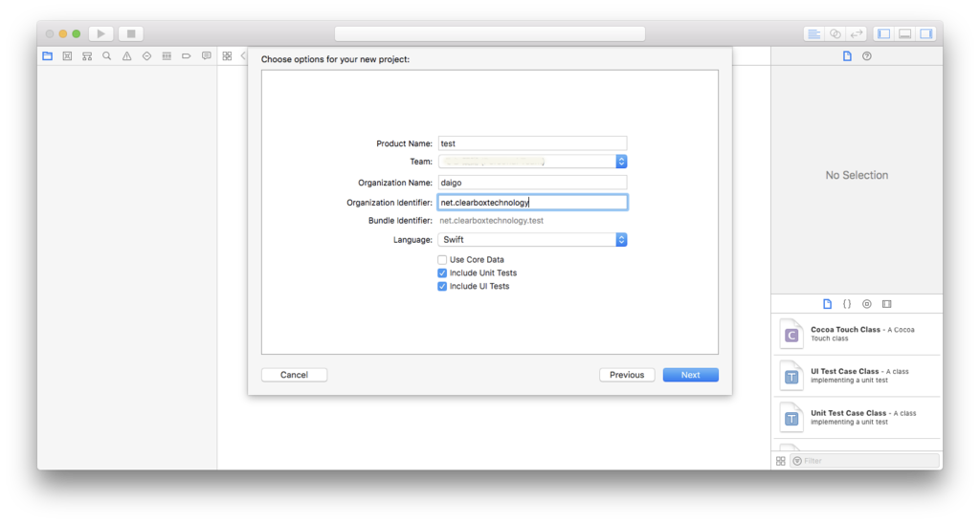Screen dimensions: 980x523
Task: Open the Symbol navigator icon
Action: pyautogui.click(x=87, y=56)
